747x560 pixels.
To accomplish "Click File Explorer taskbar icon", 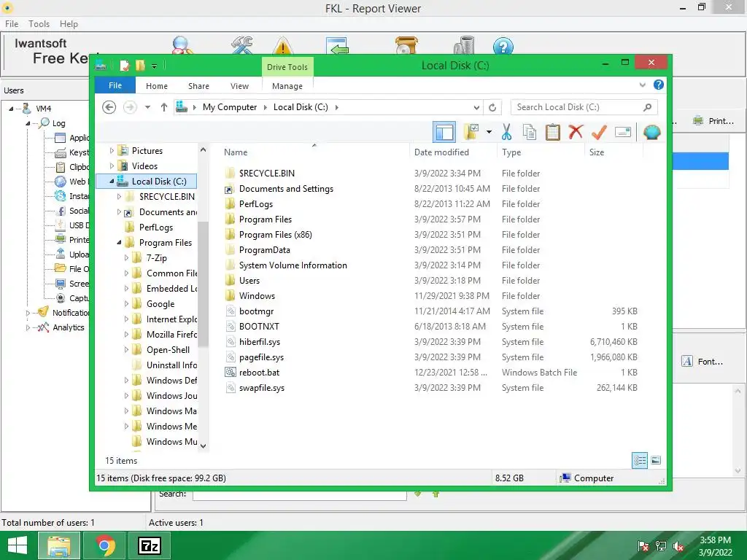I will [59, 545].
